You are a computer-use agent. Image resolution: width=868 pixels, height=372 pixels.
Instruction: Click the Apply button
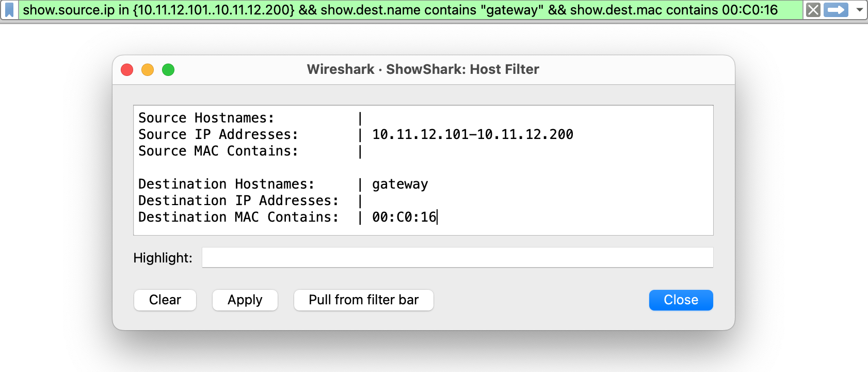point(245,300)
